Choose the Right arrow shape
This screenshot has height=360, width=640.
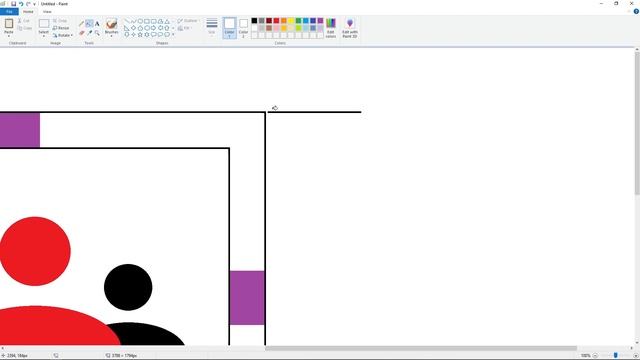coord(153,28)
